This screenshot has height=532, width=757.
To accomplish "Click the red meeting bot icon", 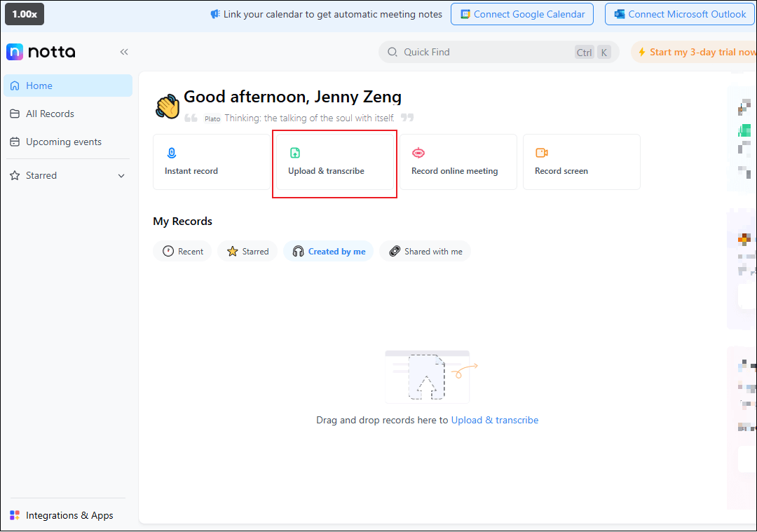I will click(x=418, y=153).
